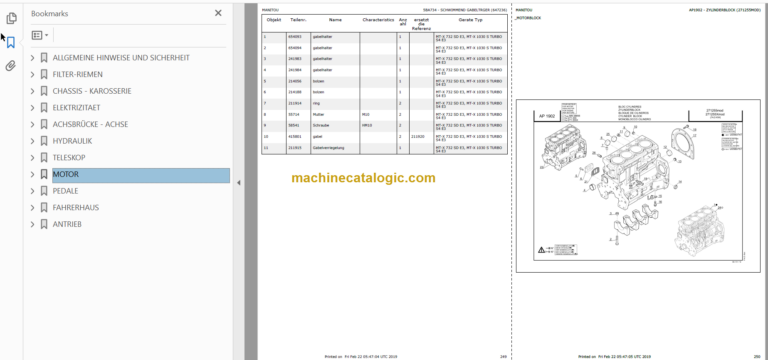Open the ACHSBRÜCKE - ACHSE bookmark

click(x=90, y=124)
